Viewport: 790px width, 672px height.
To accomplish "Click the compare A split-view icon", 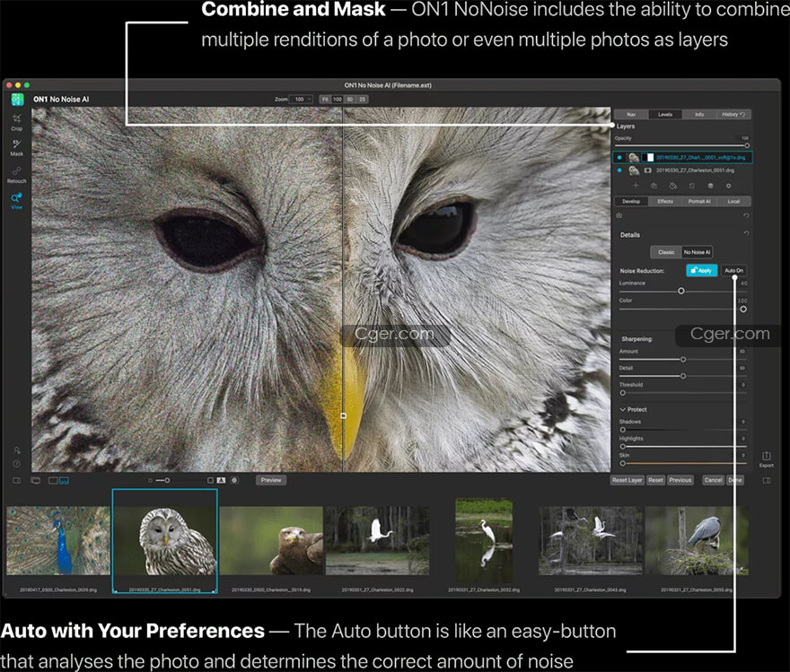I will (221, 480).
